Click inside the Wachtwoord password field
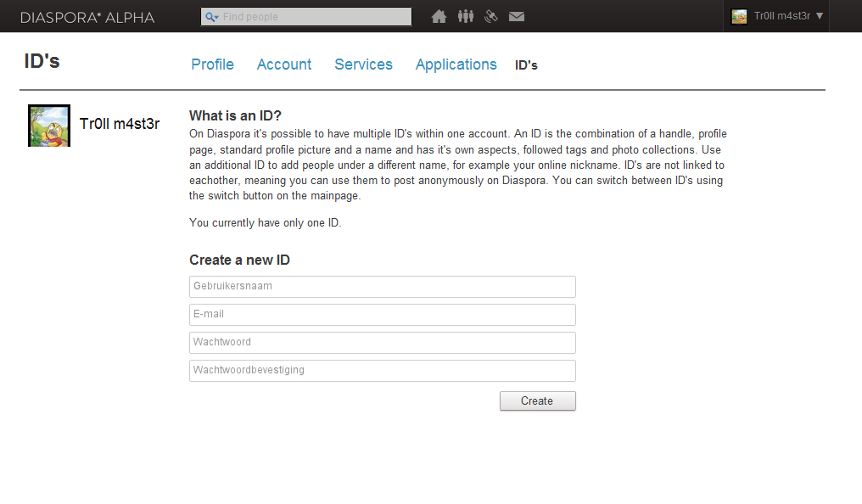Image resolution: width=862 pixels, height=504 pixels. [382, 342]
